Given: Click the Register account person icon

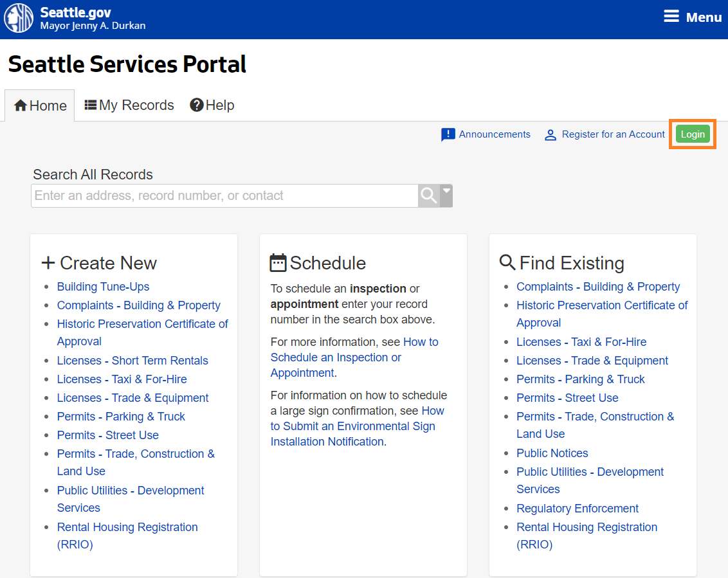Looking at the screenshot, I should 551,135.
